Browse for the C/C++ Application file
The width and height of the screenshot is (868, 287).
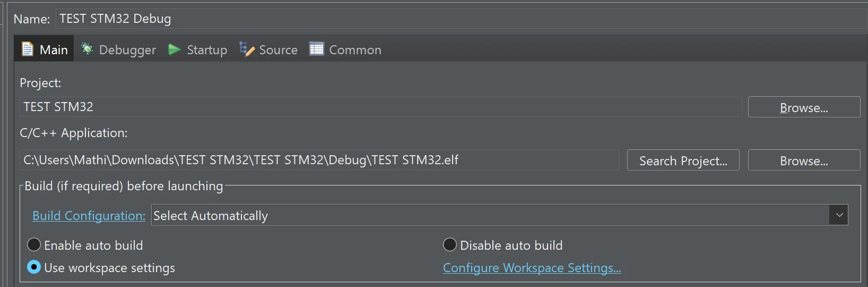click(804, 160)
